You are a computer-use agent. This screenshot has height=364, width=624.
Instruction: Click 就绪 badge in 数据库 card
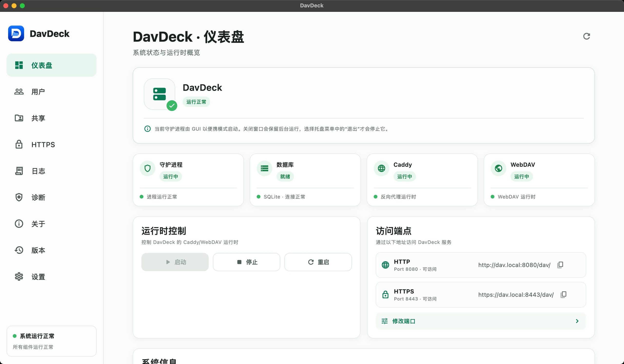285,177
